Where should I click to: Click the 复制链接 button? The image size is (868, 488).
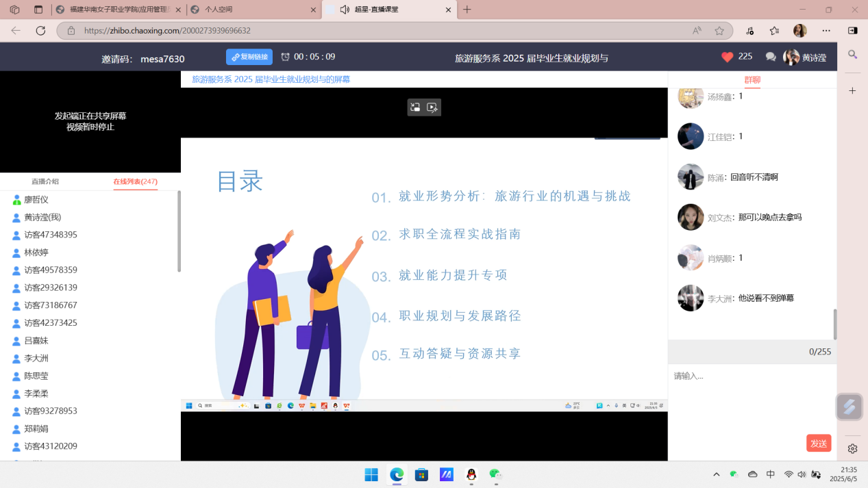pyautogui.click(x=249, y=57)
